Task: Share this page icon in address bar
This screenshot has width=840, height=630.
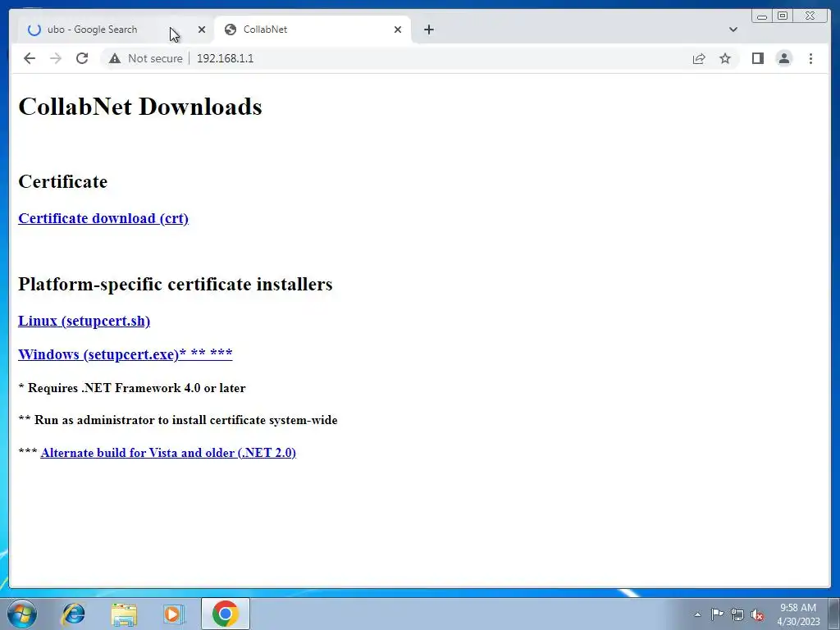Action: pos(699,58)
